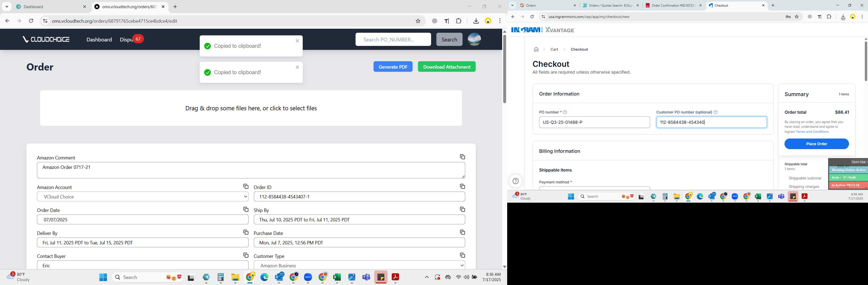This screenshot has height=285, width=868.
Task: Open the tab search dropdown in Ingram browser
Action: click(x=512, y=5)
